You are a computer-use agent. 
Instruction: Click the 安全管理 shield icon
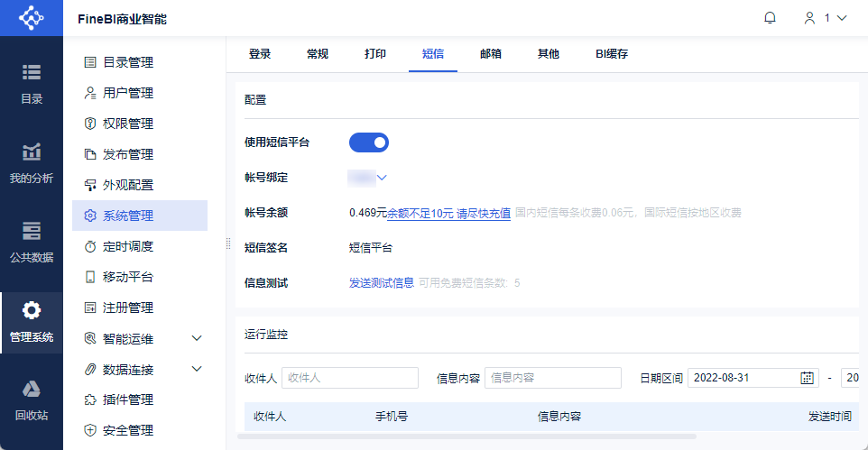[90, 430]
